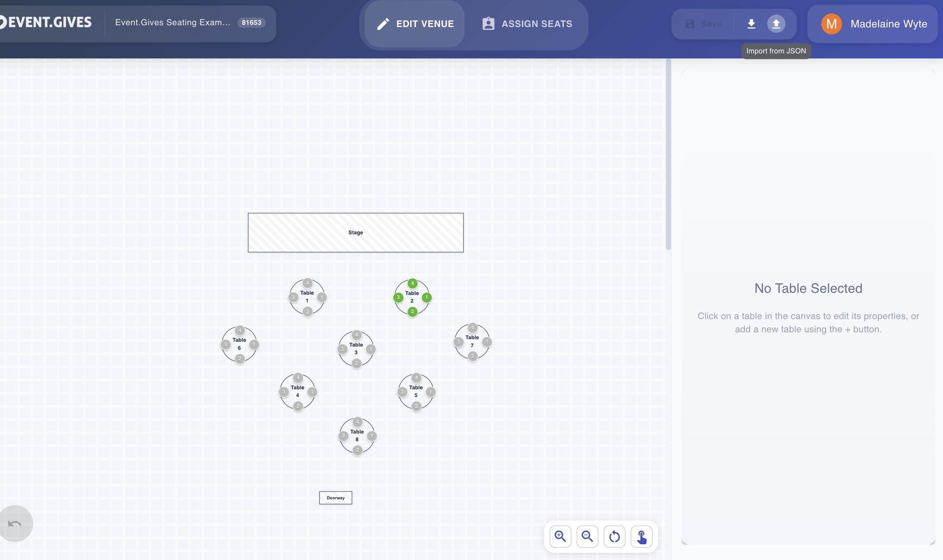Select Table 8 on the canvas
943x560 pixels.
(357, 435)
